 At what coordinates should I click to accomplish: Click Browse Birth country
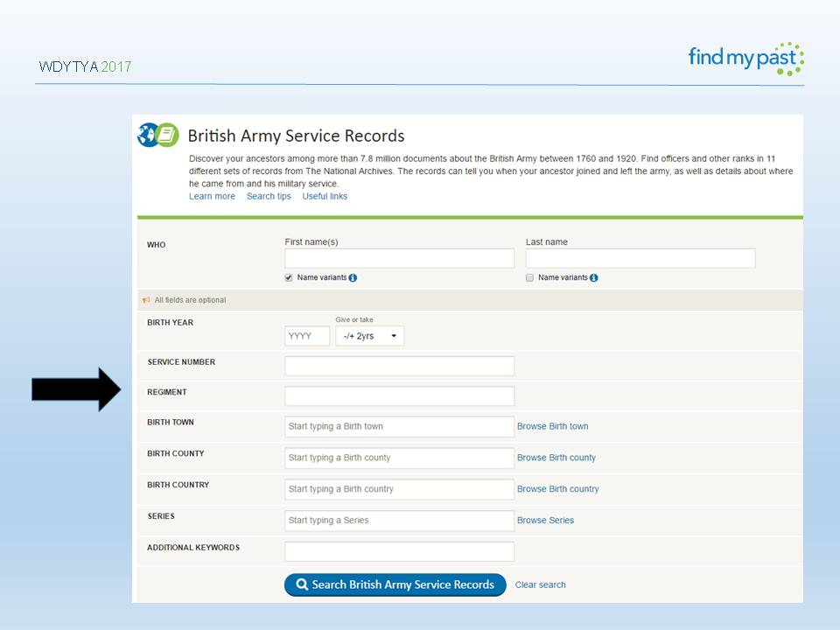(x=558, y=489)
